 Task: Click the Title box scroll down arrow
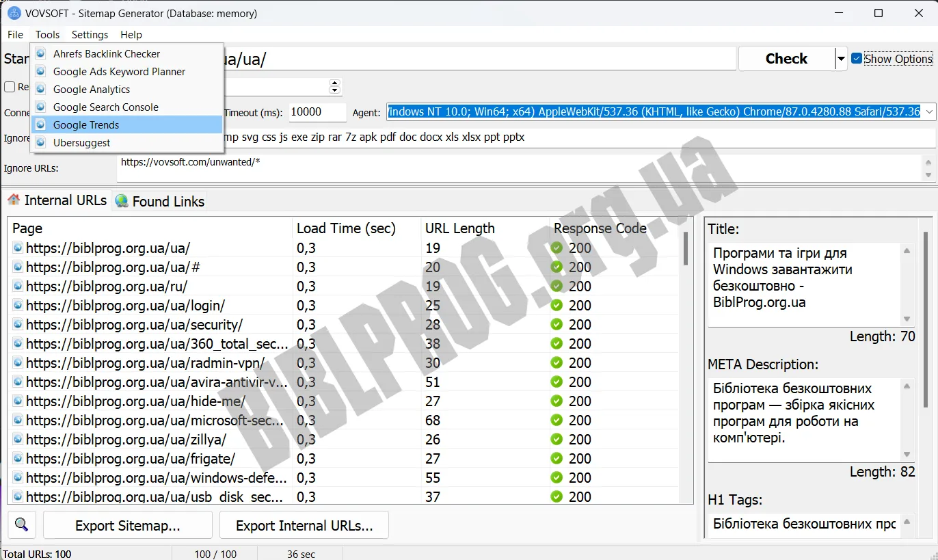(907, 319)
